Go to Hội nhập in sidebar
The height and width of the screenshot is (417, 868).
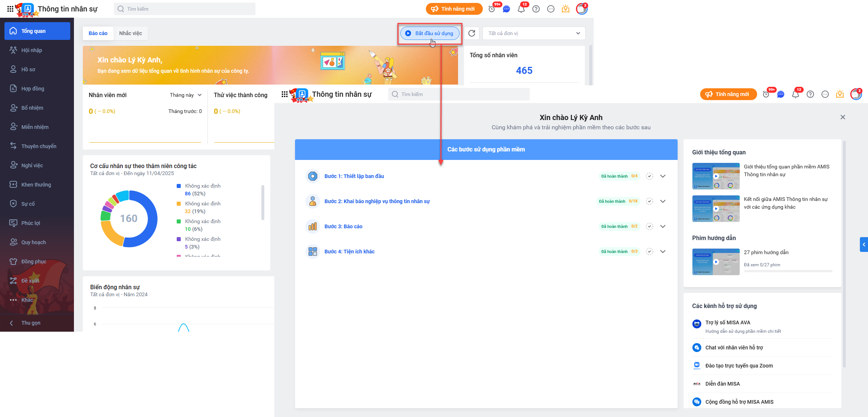click(x=37, y=50)
